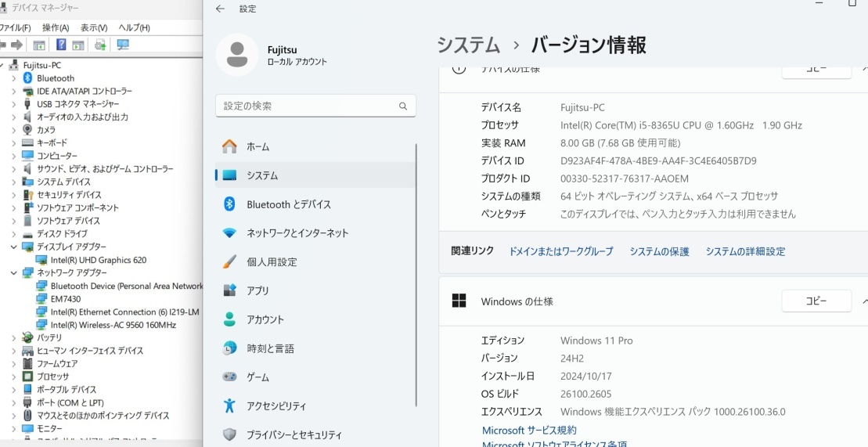Click the Device Manager properties toolbar icon

[x=39, y=45]
